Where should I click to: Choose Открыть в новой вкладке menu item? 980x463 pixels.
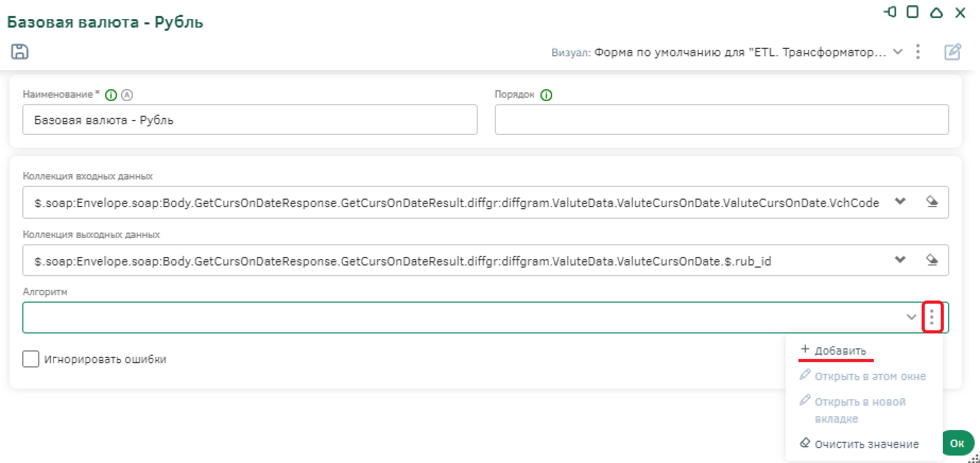(x=853, y=410)
